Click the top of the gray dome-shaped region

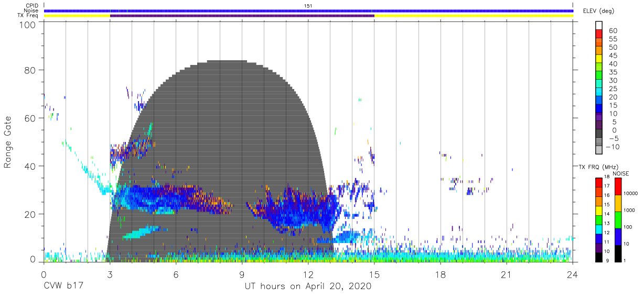tap(227, 61)
